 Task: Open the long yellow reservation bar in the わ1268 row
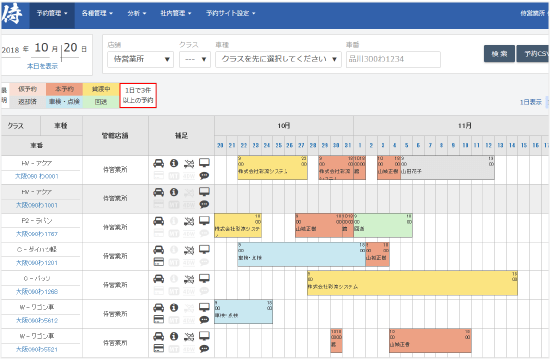pos(412,283)
